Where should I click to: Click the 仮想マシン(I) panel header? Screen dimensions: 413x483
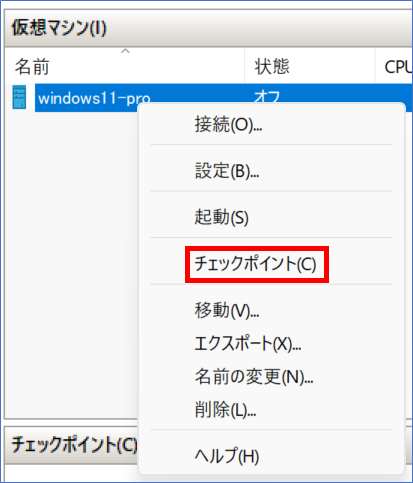click(59, 28)
